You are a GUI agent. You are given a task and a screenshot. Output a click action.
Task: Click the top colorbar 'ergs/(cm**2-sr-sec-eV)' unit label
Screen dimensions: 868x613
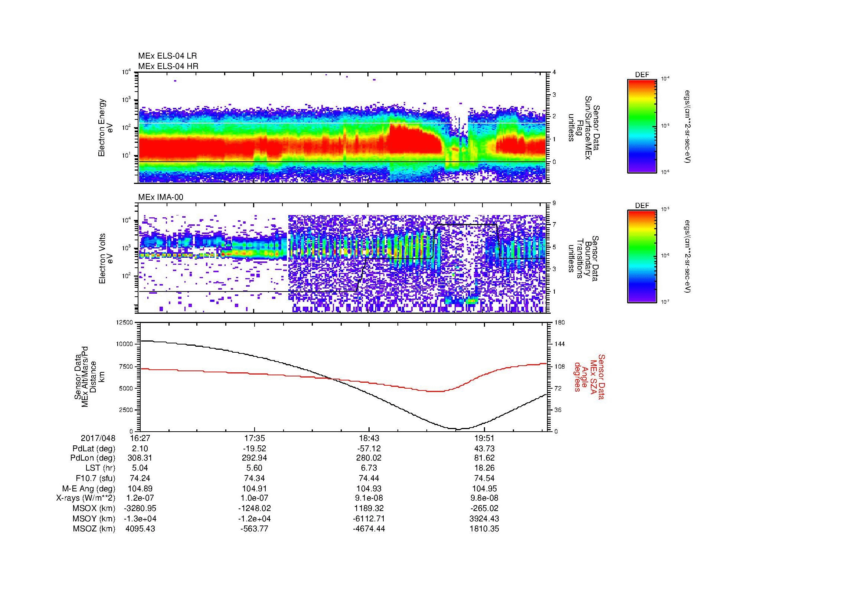click(688, 126)
